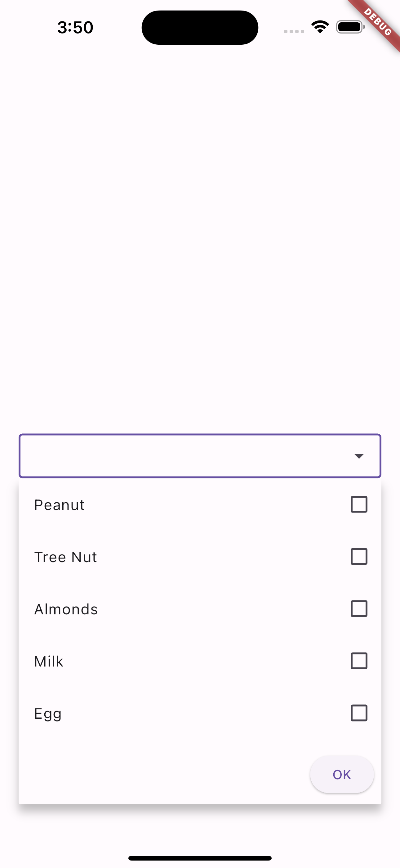Tap the black Dynamic Island pill
The height and width of the screenshot is (868, 400).
[x=200, y=28]
